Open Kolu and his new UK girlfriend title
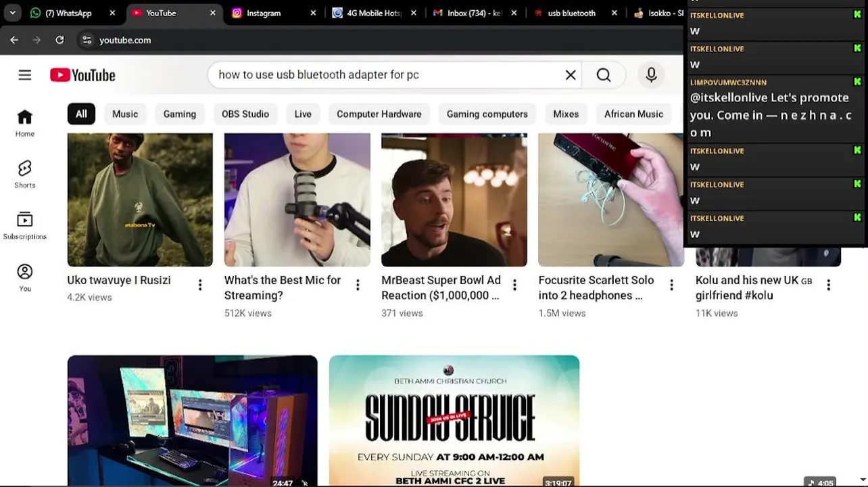This screenshot has height=487, width=868. tap(754, 287)
